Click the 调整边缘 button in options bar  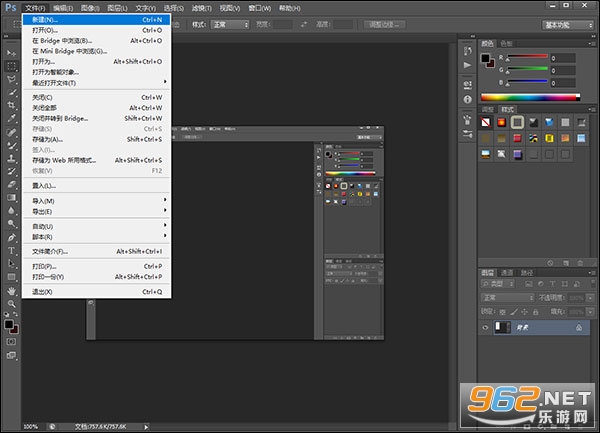[384, 25]
